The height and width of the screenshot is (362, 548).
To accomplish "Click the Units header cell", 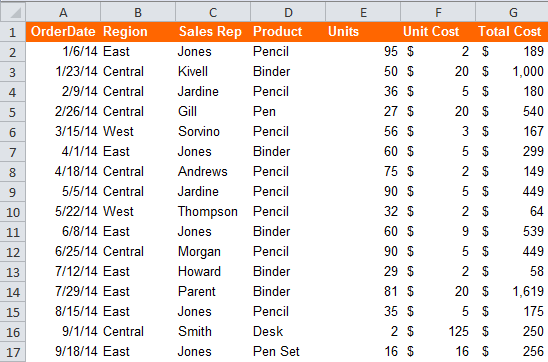I will pos(363,32).
